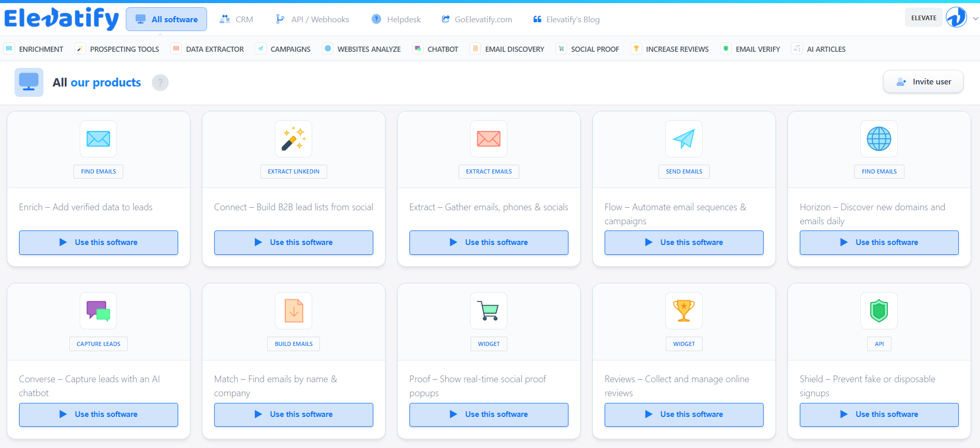
Task: Select the Chatbot category
Action: coord(435,49)
